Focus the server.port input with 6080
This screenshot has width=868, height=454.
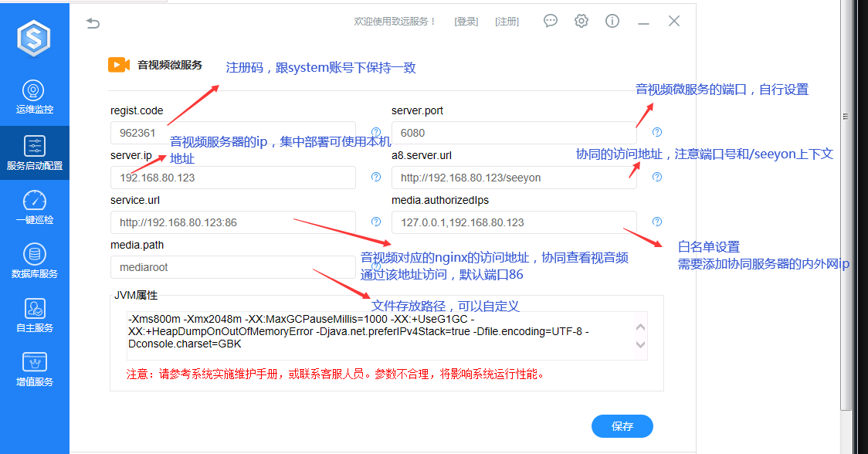point(514,133)
